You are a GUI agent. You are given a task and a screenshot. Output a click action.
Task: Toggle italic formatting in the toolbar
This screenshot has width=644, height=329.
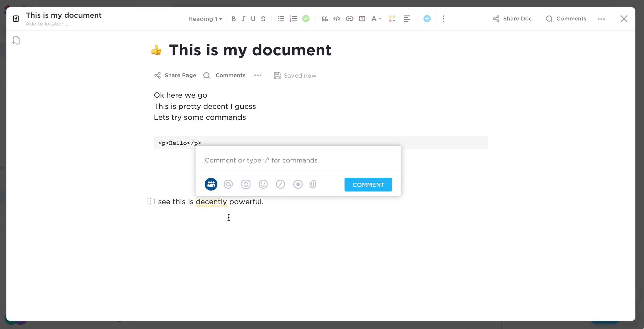pyautogui.click(x=243, y=19)
